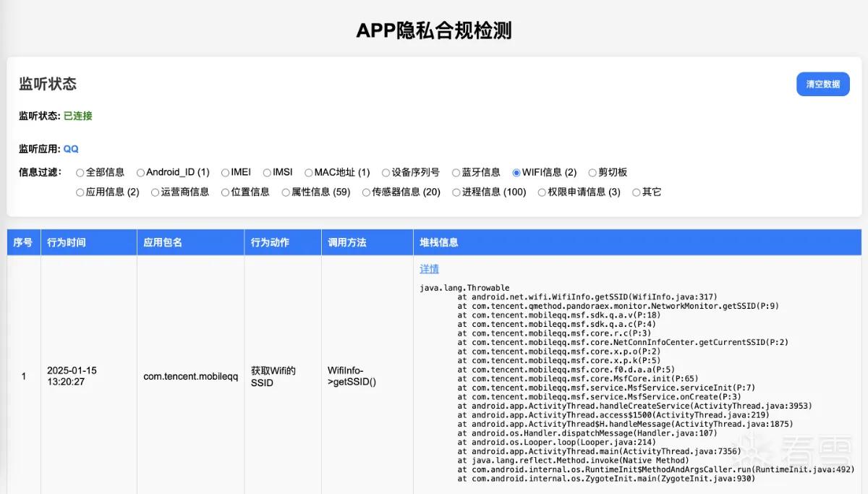The height and width of the screenshot is (494, 868).
Task: Click the 行为动作 column header
Action: pos(283,242)
